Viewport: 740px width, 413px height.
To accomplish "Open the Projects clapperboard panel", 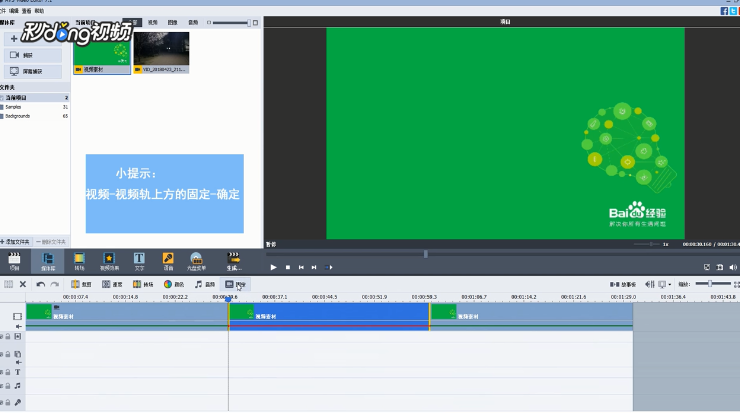I will tap(14, 261).
